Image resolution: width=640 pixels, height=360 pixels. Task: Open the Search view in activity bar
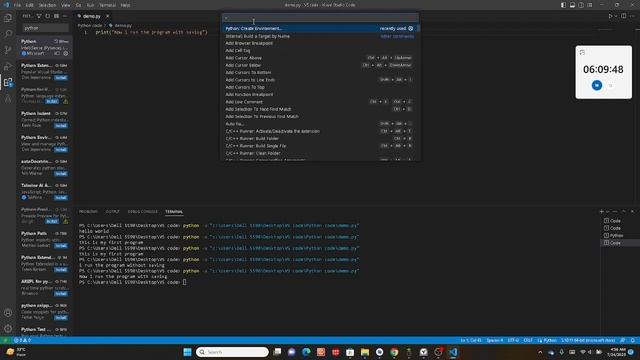(x=8, y=34)
